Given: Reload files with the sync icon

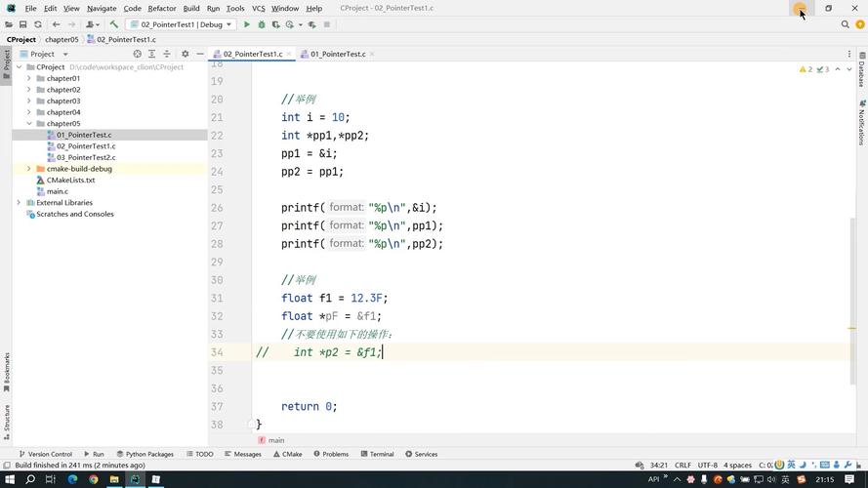Looking at the screenshot, I should [38, 24].
